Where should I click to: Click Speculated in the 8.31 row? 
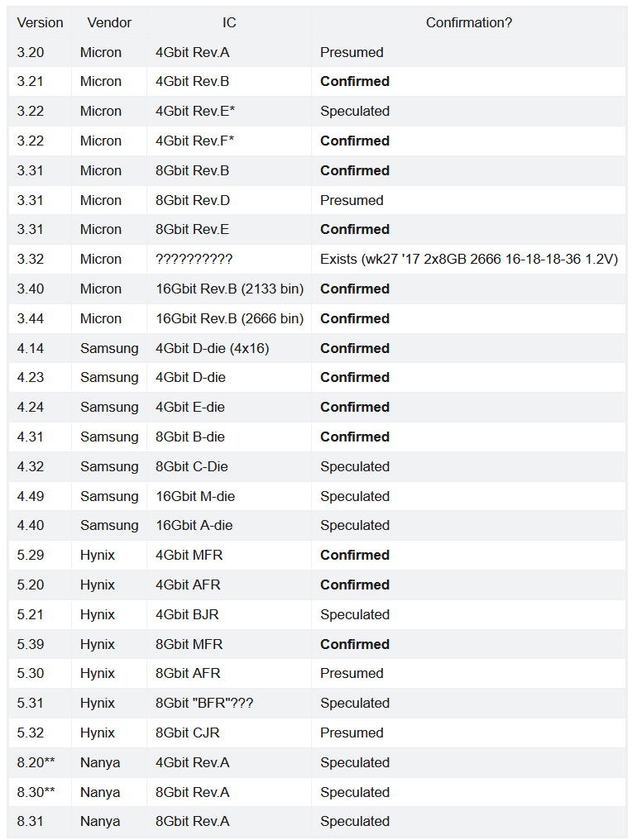[355, 821]
